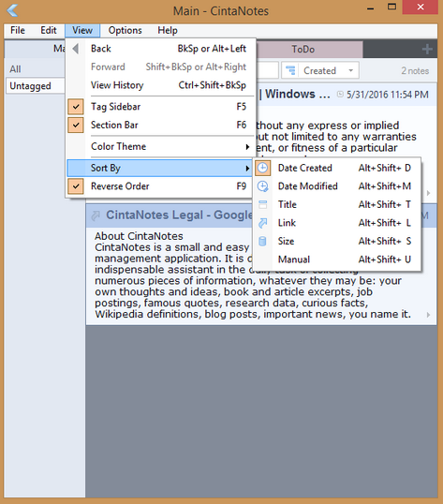Click the plus icon to add section

(427, 49)
